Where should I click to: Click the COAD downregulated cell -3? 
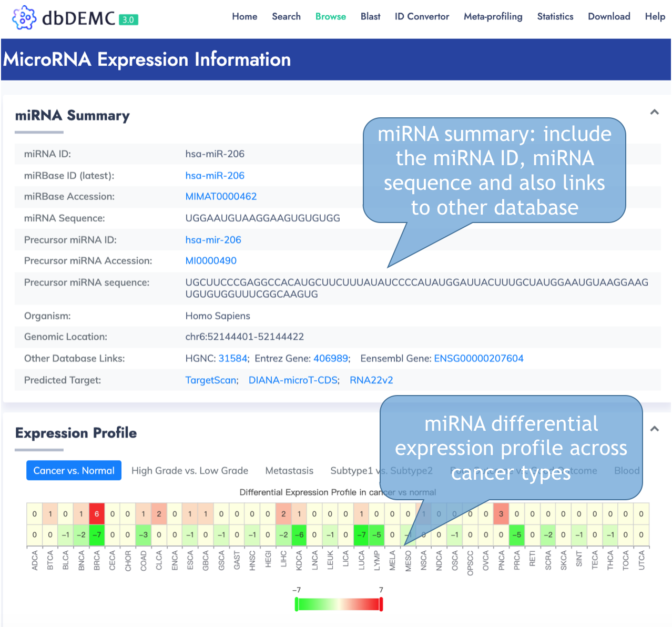(x=144, y=534)
